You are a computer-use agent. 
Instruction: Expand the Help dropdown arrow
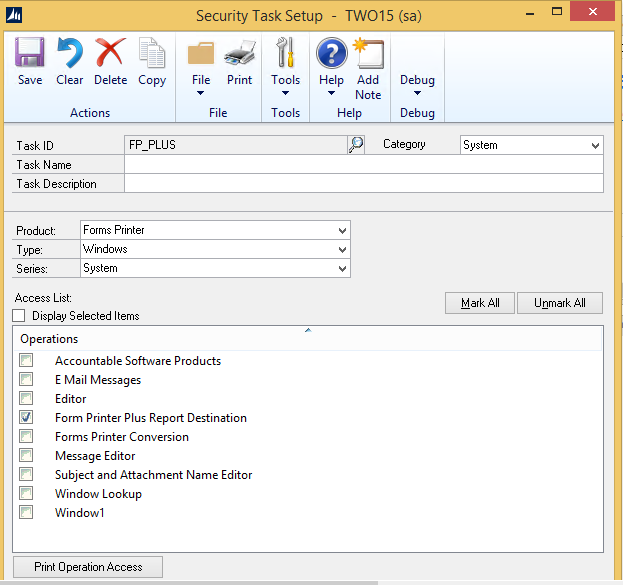[x=331, y=93]
